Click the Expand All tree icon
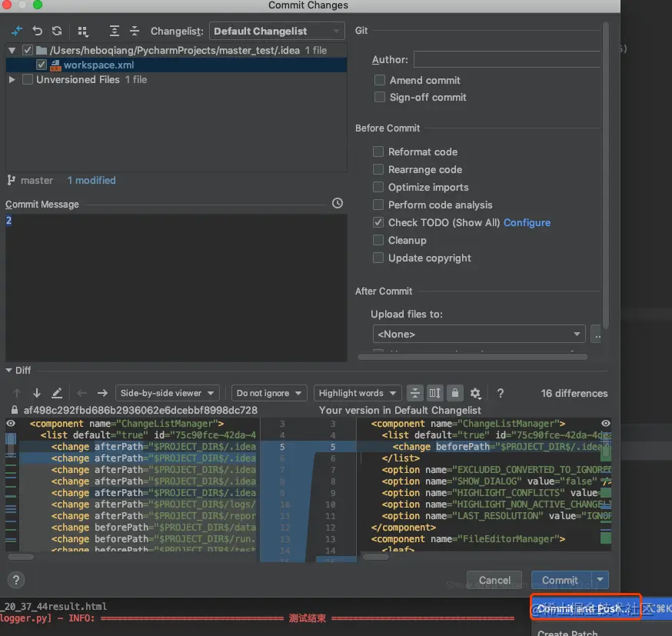The width and height of the screenshot is (672, 636). click(114, 31)
